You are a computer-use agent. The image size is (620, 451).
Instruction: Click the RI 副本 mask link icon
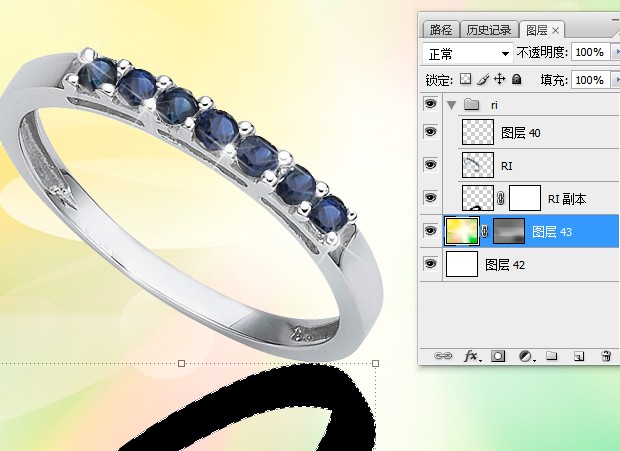click(x=501, y=198)
